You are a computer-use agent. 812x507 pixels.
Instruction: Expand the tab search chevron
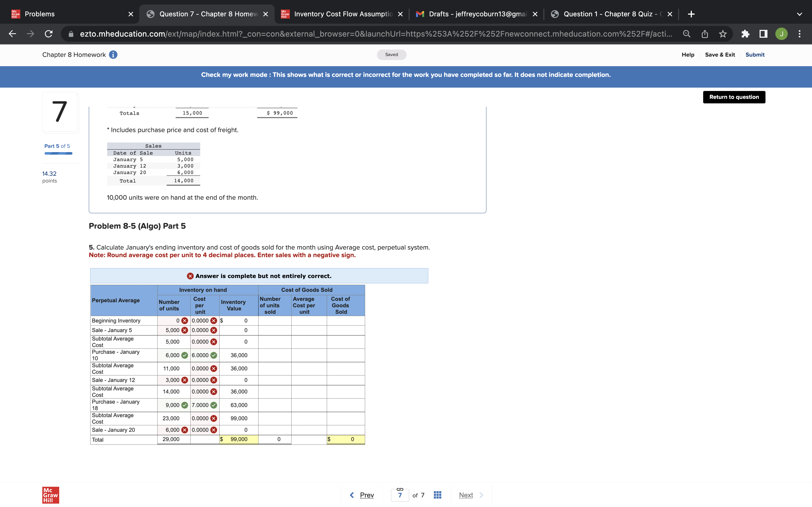pyautogui.click(x=799, y=14)
